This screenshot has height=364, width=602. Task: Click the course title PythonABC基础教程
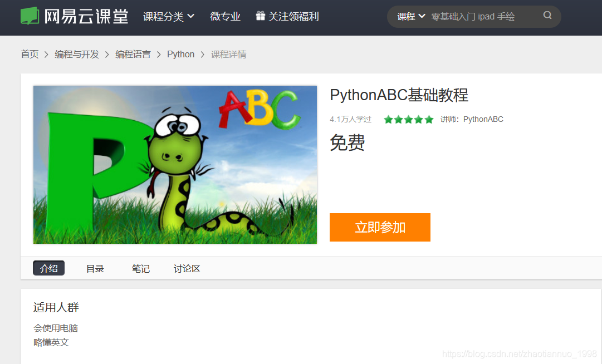point(399,95)
